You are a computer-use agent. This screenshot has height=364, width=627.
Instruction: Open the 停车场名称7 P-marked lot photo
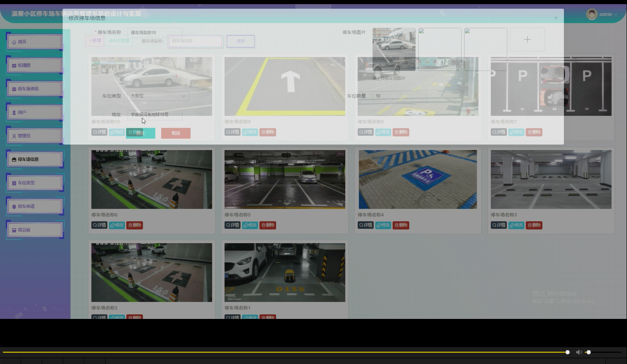click(551, 86)
